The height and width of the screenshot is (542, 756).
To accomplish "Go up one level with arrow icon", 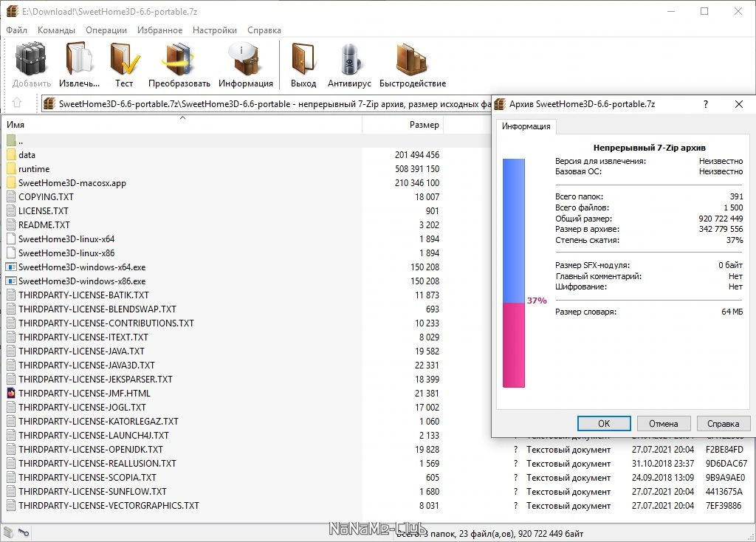I will coord(17,102).
